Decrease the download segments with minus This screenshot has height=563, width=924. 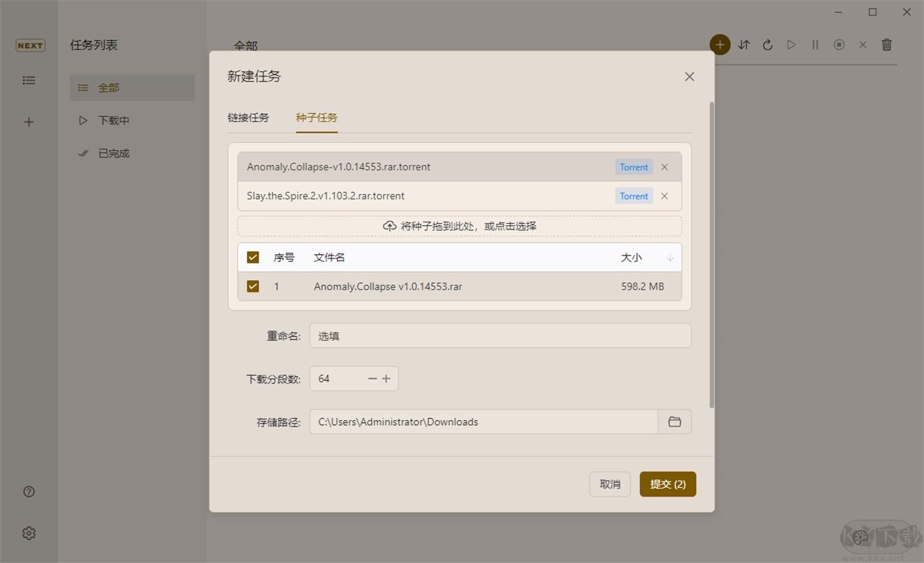pos(372,378)
